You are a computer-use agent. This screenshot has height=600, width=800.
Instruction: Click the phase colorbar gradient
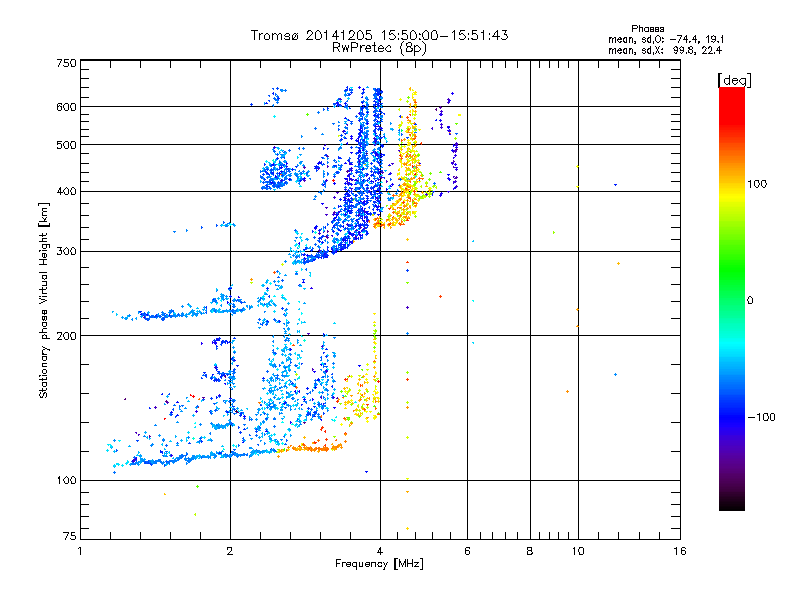pos(732,298)
